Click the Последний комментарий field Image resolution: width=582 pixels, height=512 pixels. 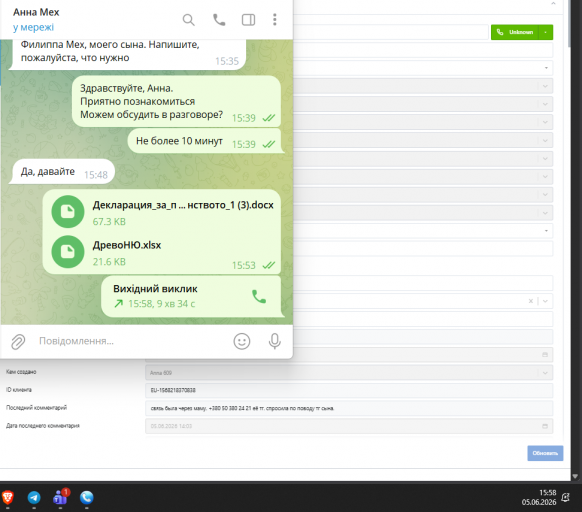[349, 408]
